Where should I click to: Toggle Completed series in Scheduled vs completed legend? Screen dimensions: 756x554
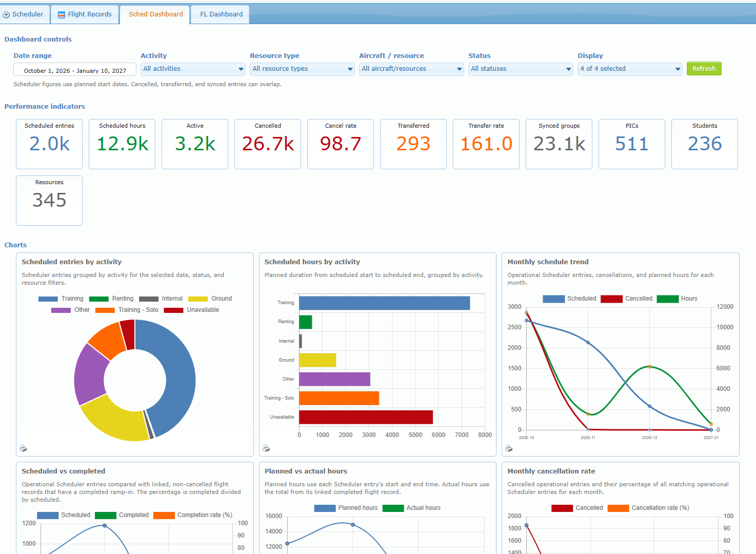122,515
